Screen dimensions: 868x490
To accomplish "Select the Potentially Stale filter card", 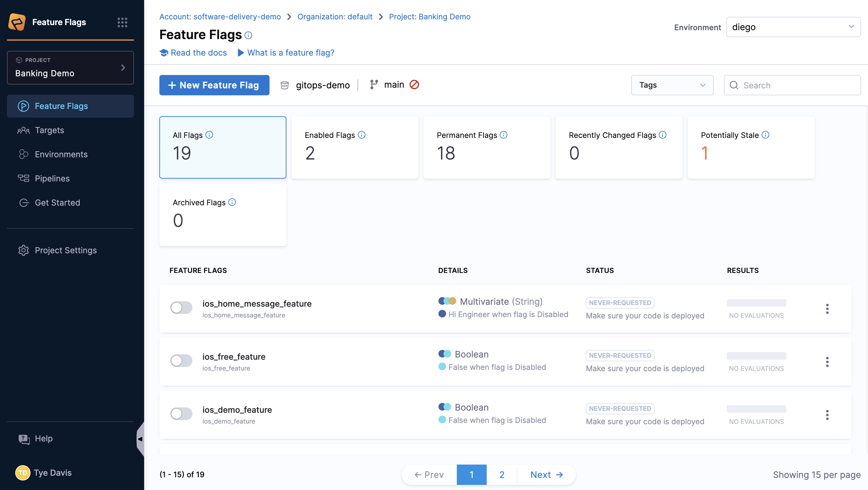I will tap(751, 147).
